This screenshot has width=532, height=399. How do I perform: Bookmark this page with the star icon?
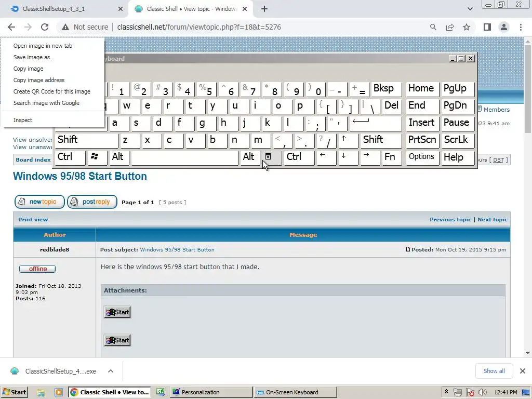click(x=467, y=27)
